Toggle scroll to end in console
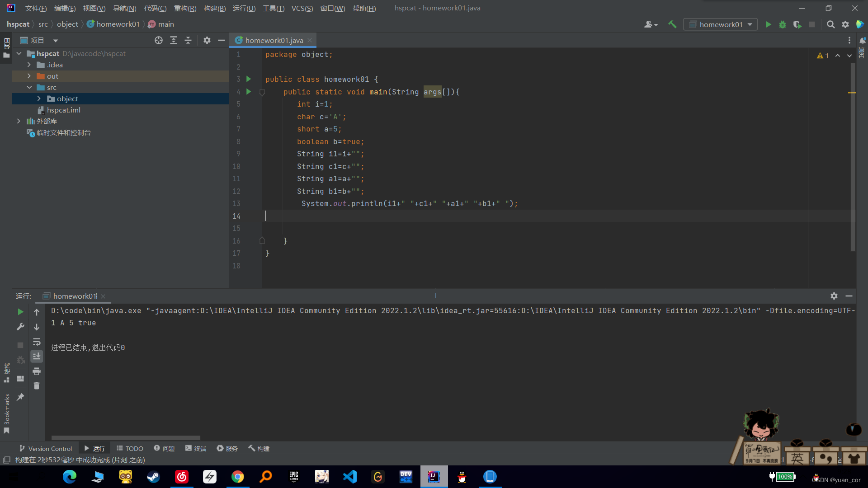The image size is (868, 488). 37,357
